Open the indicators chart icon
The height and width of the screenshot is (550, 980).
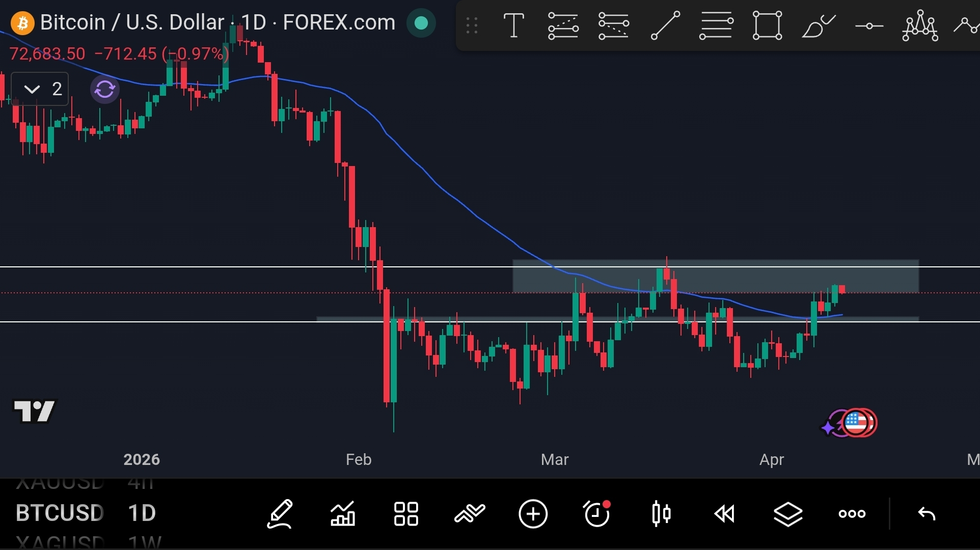point(343,514)
